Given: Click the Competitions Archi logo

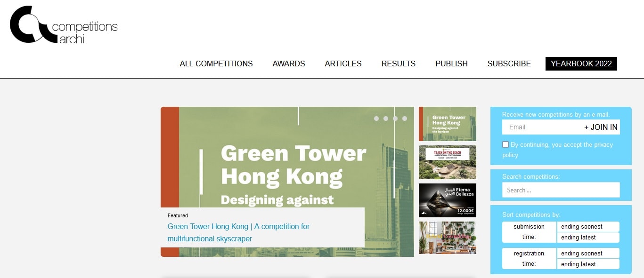Looking at the screenshot, I should pos(63,25).
